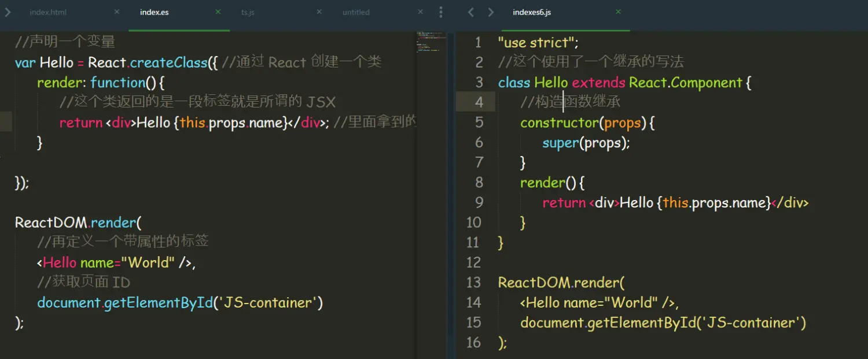The image size is (868, 359).
Task: Click the forward arrow in right pane
Action: tap(491, 12)
